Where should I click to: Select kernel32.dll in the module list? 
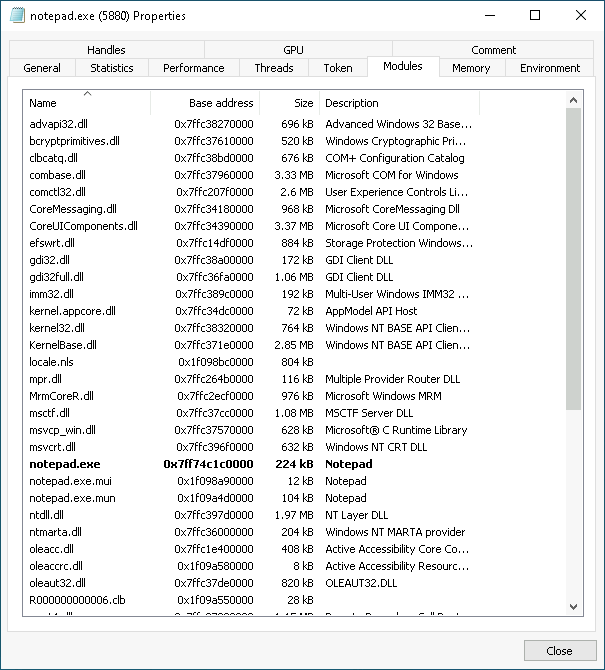coord(57,328)
